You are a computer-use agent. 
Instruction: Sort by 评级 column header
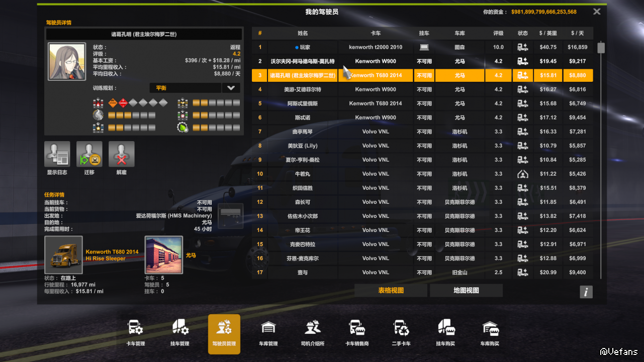pyautogui.click(x=498, y=33)
